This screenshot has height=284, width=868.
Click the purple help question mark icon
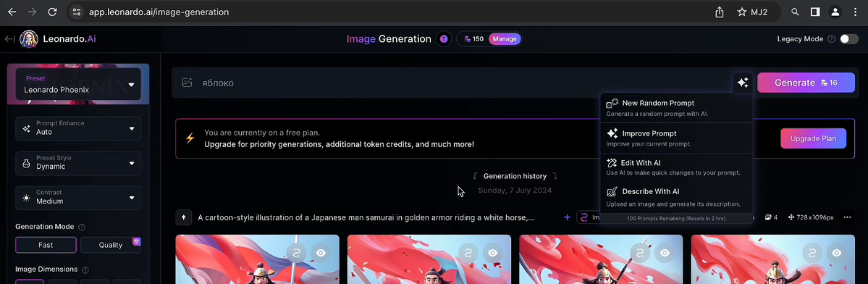(443, 38)
